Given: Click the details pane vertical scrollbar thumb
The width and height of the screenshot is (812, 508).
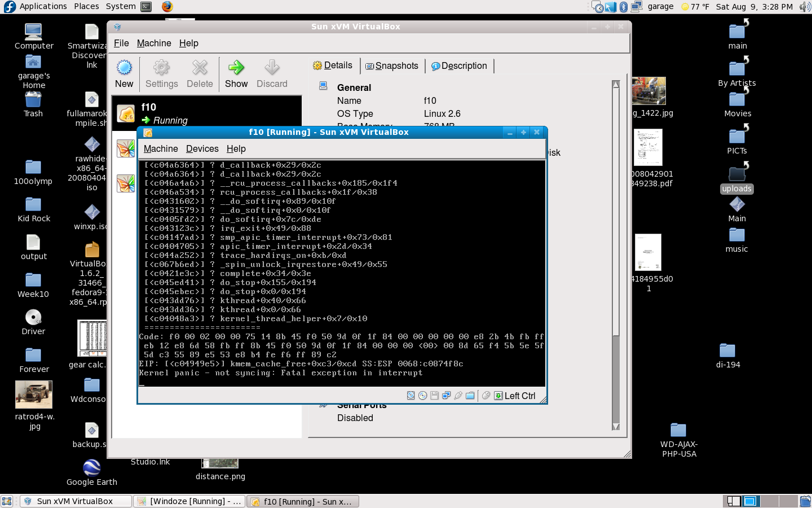Looking at the screenshot, I should [x=616, y=212].
